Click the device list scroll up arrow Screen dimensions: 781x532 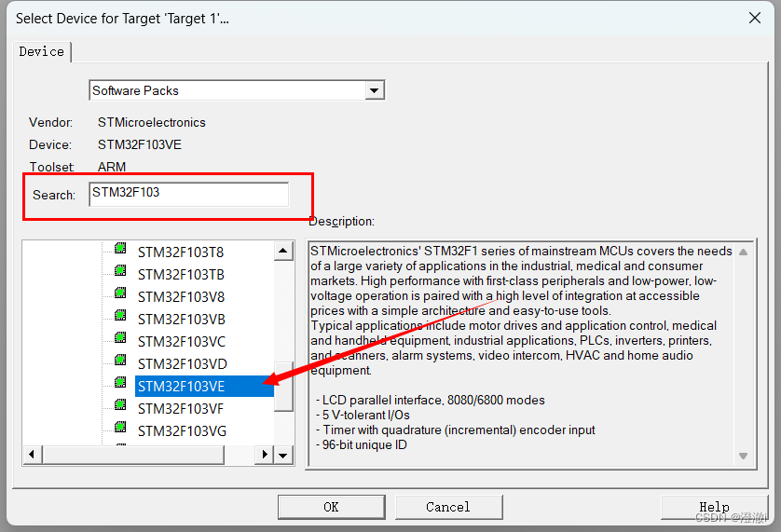pyautogui.click(x=283, y=251)
